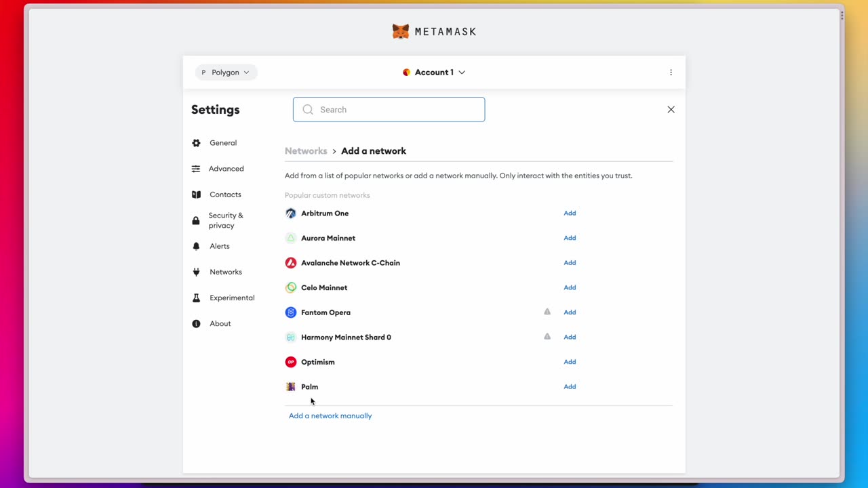Click the Fantom Opera logo
Screen dimensions: 868x488
point(291,312)
